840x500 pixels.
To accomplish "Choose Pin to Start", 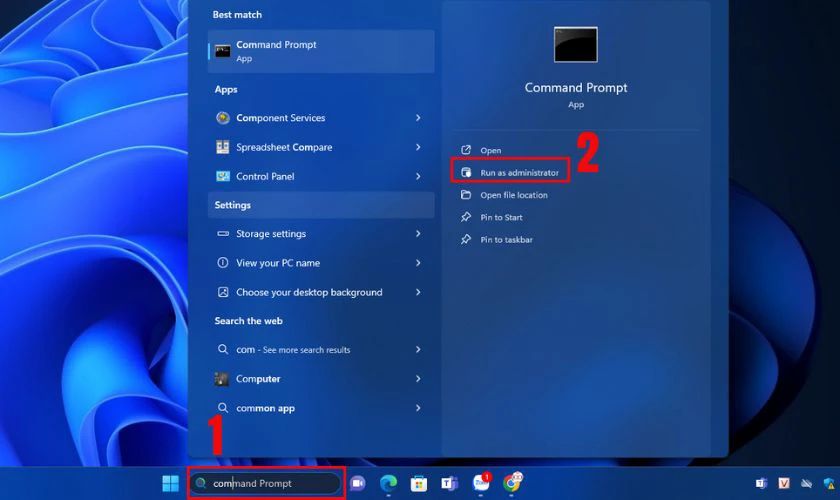I will pos(501,217).
